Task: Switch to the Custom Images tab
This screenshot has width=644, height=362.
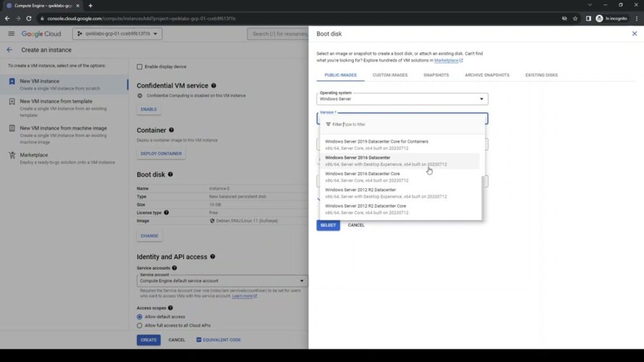Action: coord(390,75)
